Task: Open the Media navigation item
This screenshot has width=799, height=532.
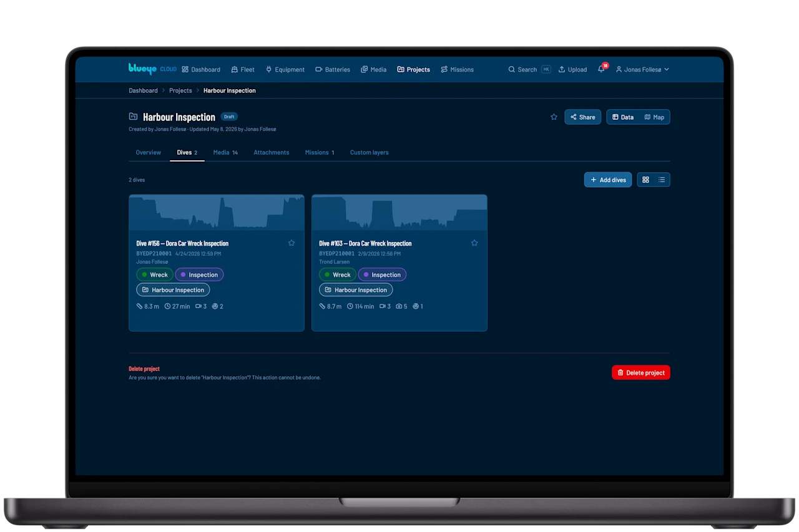Action: [x=374, y=69]
